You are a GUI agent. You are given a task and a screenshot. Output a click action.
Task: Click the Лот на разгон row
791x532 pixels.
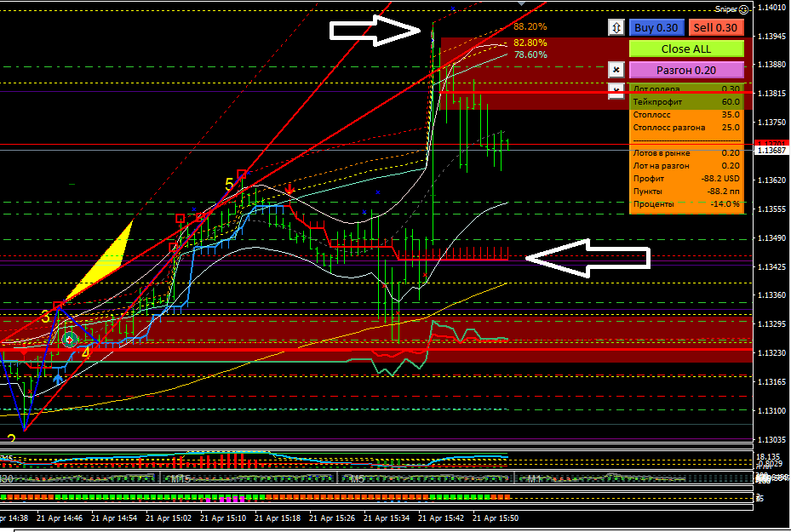686,165
